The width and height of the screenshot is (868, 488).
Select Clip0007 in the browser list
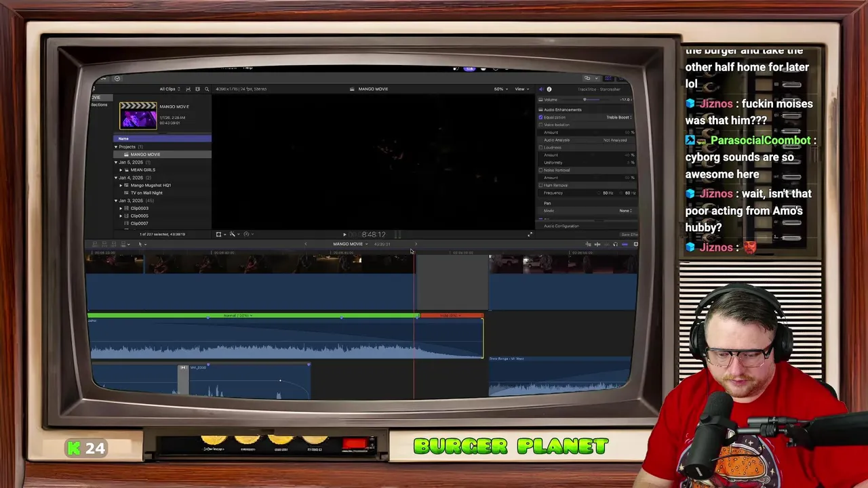click(139, 224)
